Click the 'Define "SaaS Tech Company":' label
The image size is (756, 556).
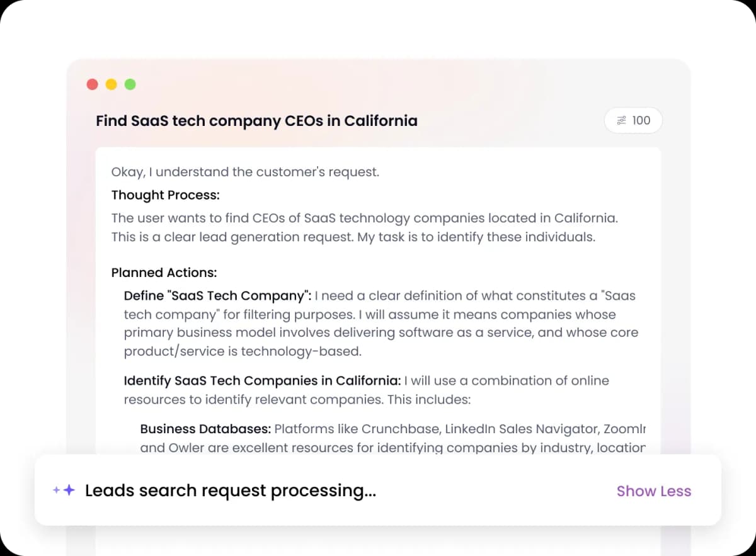(x=217, y=296)
